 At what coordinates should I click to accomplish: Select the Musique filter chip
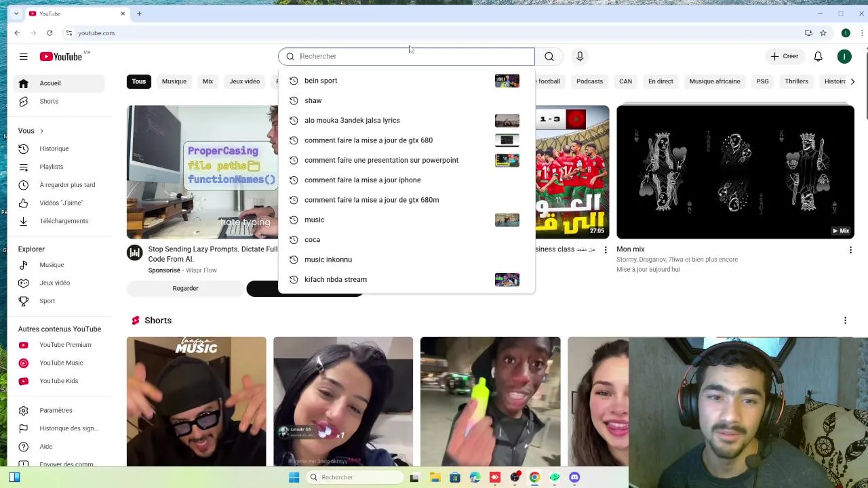tap(174, 81)
